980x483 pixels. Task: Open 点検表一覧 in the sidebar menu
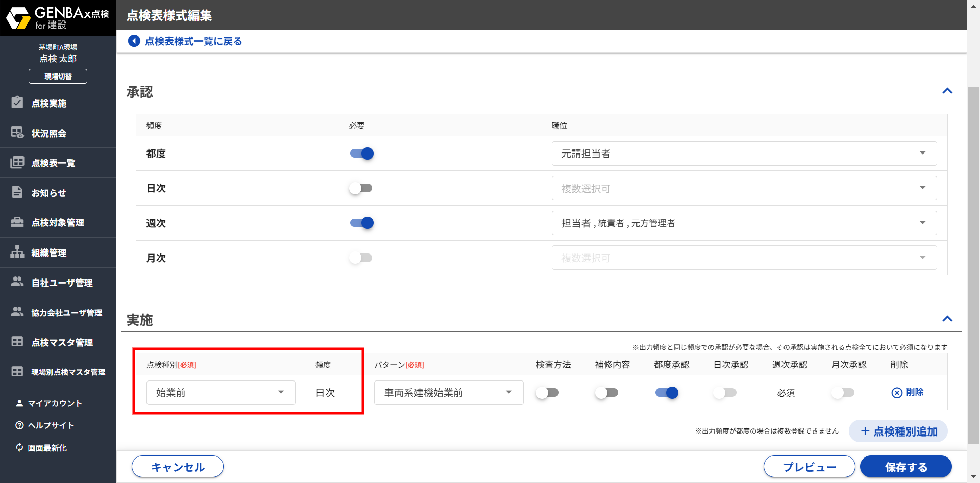[x=53, y=163]
